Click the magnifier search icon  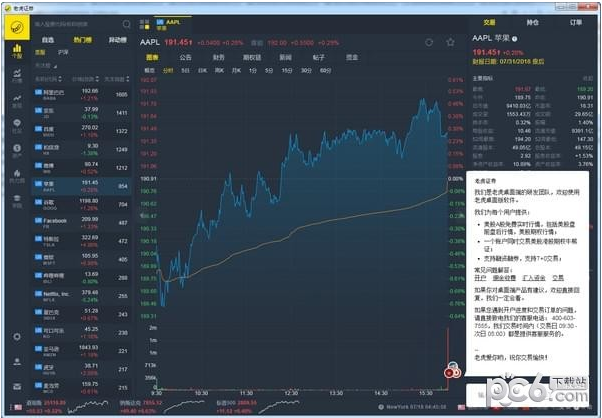click(127, 24)
